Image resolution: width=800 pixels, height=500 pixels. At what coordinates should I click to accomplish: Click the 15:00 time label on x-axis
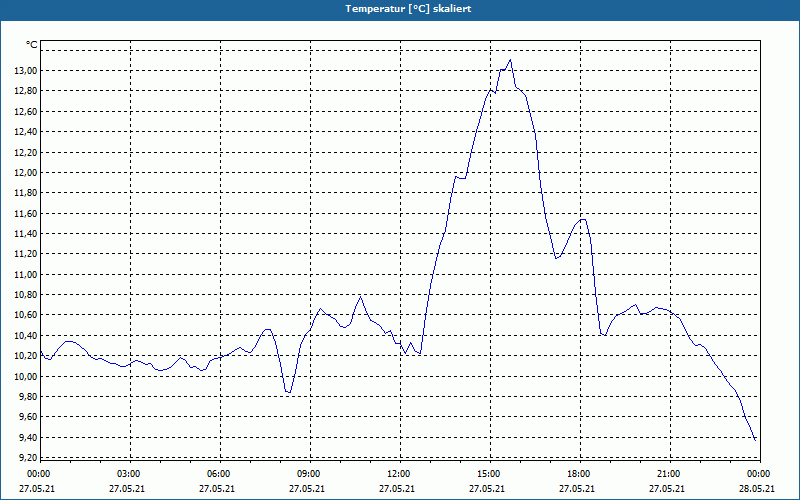[489, 474]
